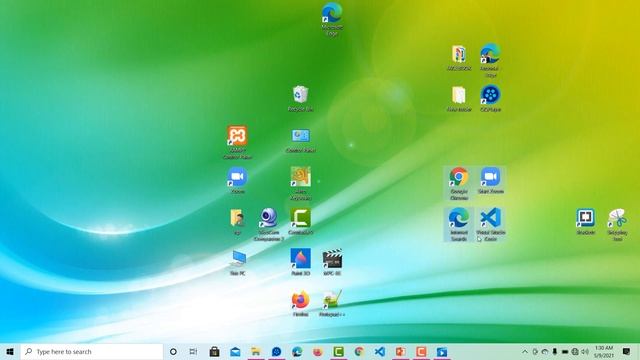Open the Action Center notifications
The image size is (640, 360).
(x=627, y=351)
